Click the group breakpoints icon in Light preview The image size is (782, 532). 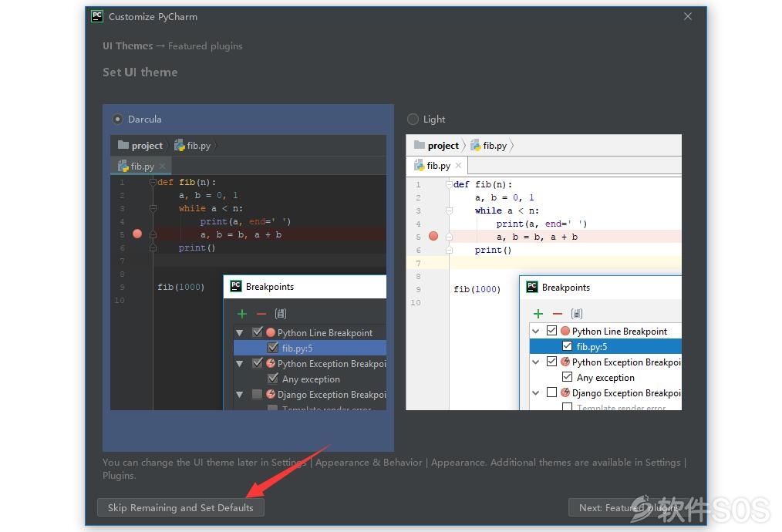point(577,314)
